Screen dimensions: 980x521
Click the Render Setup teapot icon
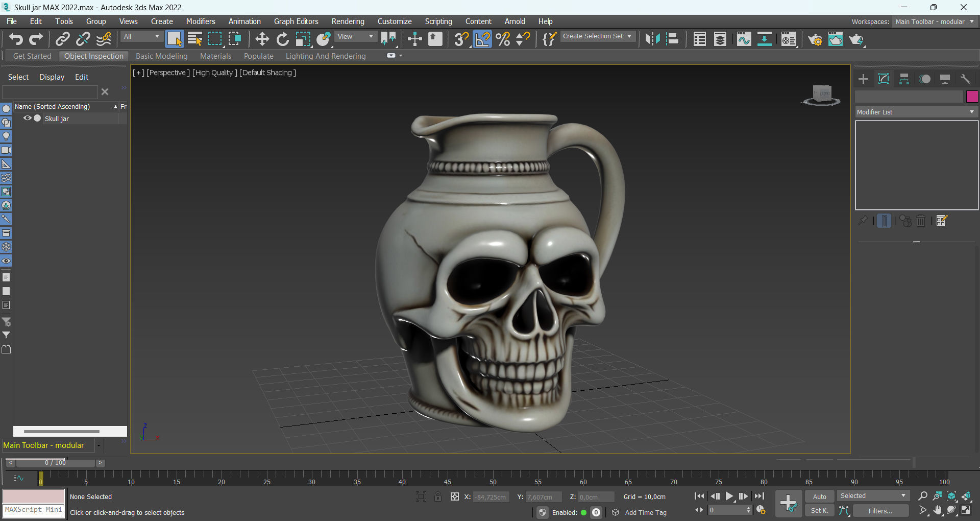[815, 39]
